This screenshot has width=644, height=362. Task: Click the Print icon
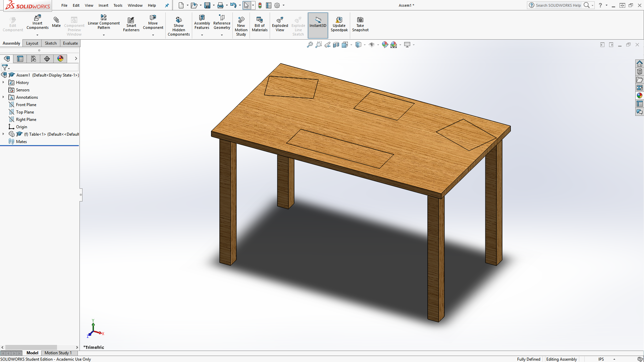[x=220, y=5]
